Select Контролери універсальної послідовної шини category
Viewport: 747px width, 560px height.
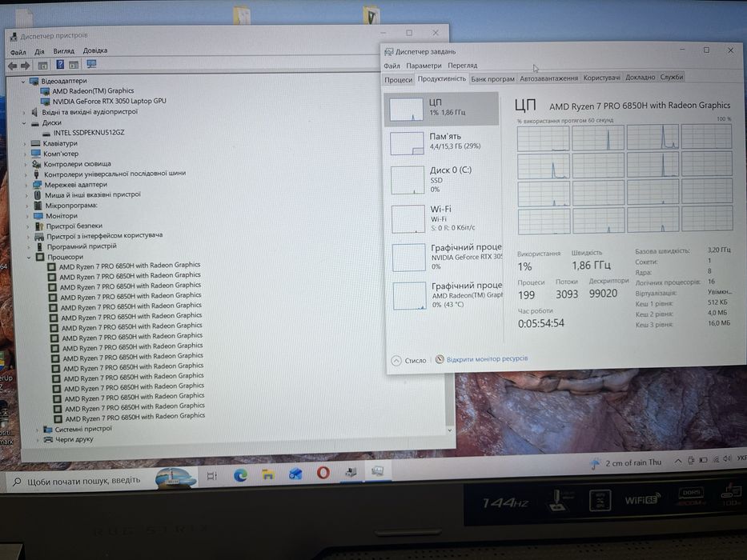(114, 174)
